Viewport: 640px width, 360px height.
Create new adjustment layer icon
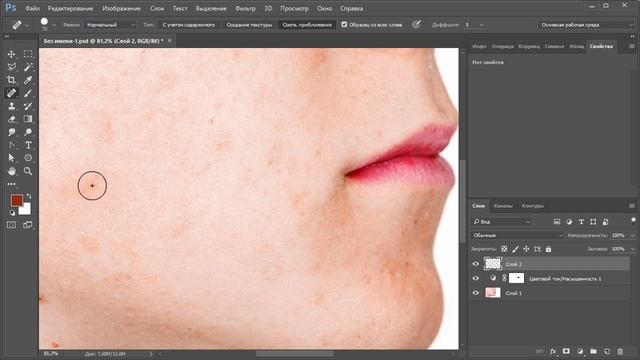click(580, 351)
